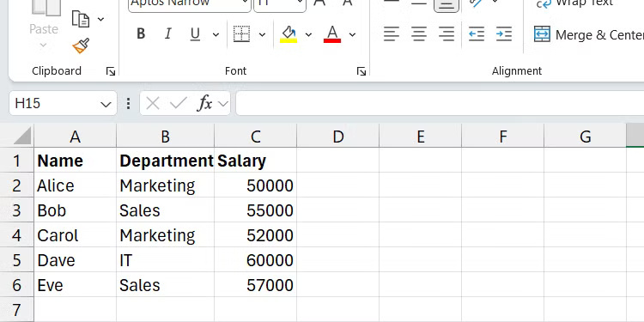
Task: Click the cell with salary 52000
Action: click(x=256, y=235)
